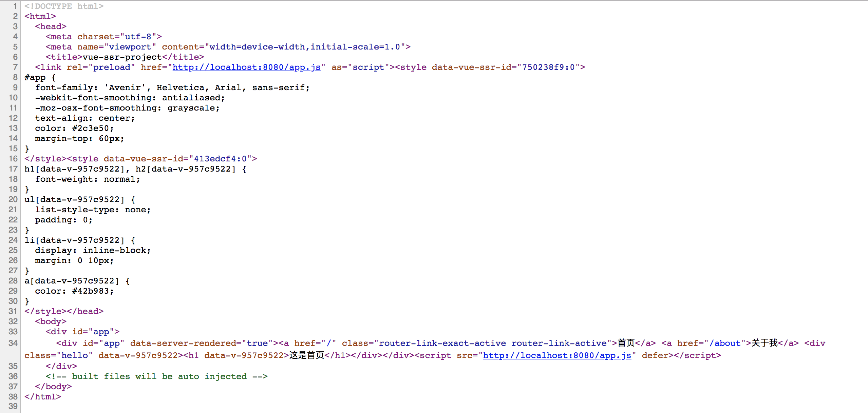Click the router-link-exact-active class value
The height and width of the screenshot is (413, 868).
click(442, 343)
